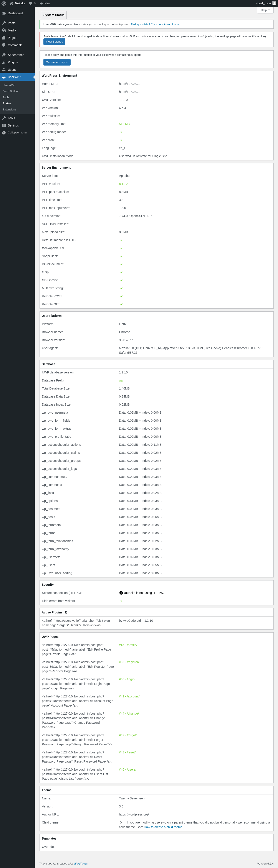Open the Form Builder submenu item
The image size is (278, 868).
click(11, 91)
